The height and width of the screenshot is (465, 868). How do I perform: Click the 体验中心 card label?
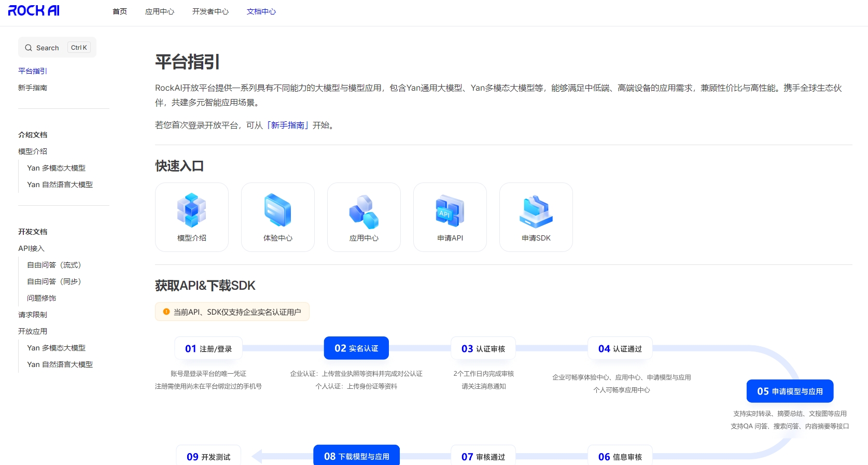pos(278,238)
